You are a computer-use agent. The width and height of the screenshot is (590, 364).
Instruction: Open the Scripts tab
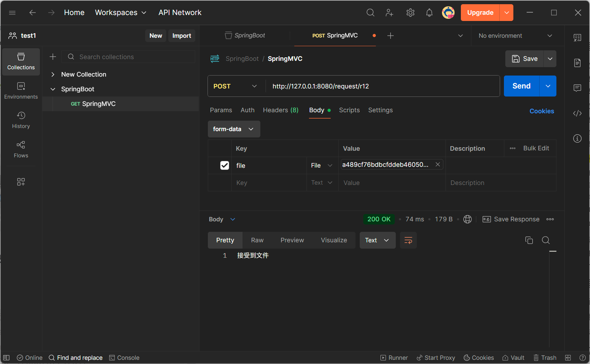(349, 110)
